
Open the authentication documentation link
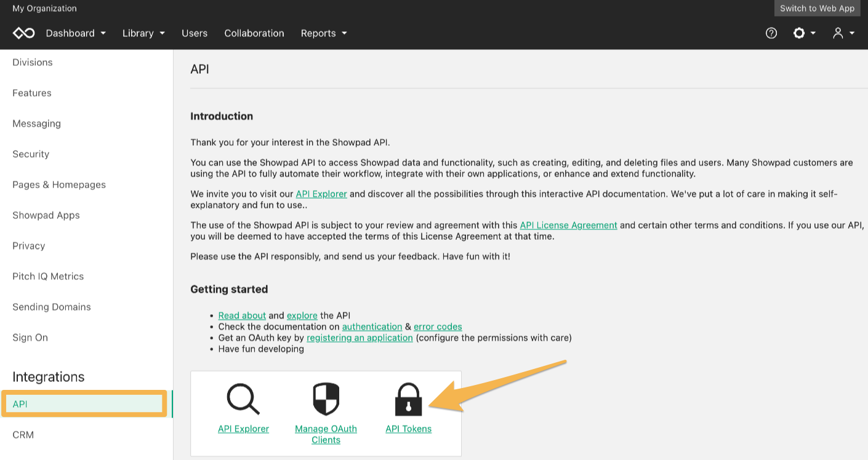[372, 327]
